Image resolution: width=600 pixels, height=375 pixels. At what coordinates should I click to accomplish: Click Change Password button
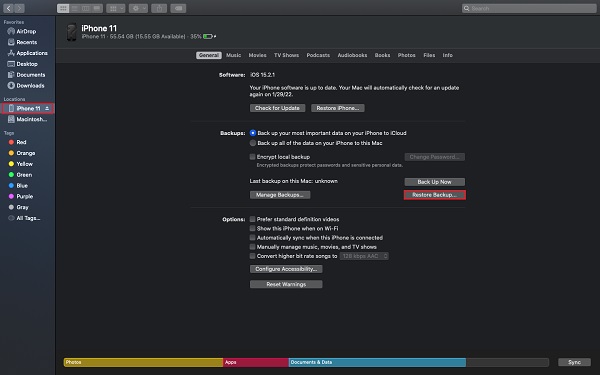click(x=434, y=157)
